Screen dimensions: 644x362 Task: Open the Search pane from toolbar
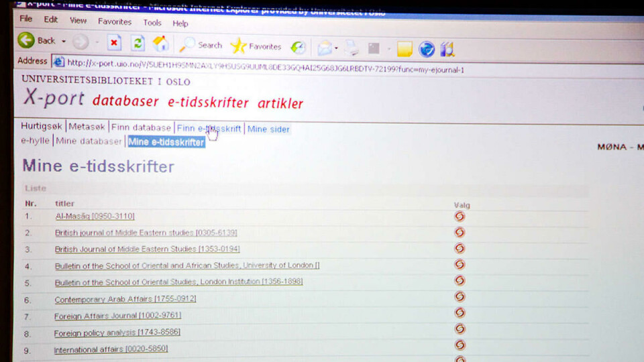click(x=201, y=45)
